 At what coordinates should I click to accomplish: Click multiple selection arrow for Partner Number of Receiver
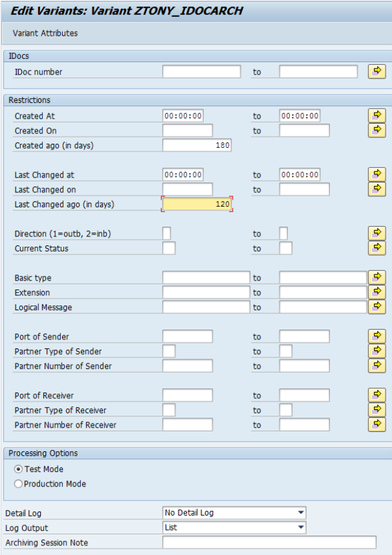click(376, 425)
